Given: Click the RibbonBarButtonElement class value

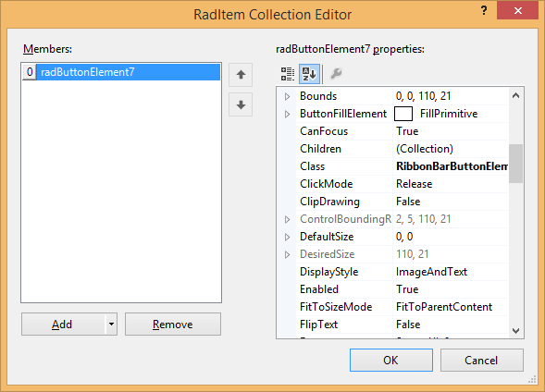Looking at the screenshot, I should click(452, 166).
